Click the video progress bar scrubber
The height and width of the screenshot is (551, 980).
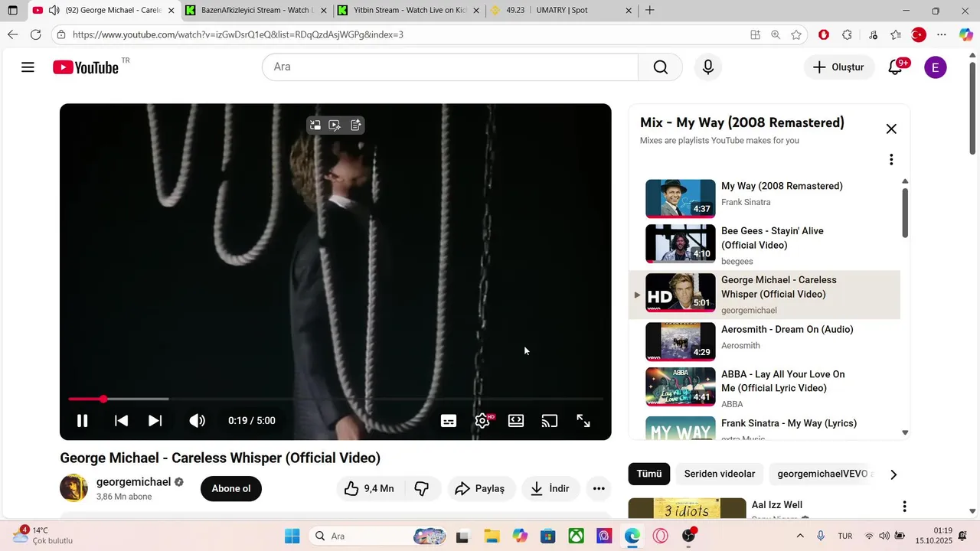103,399
